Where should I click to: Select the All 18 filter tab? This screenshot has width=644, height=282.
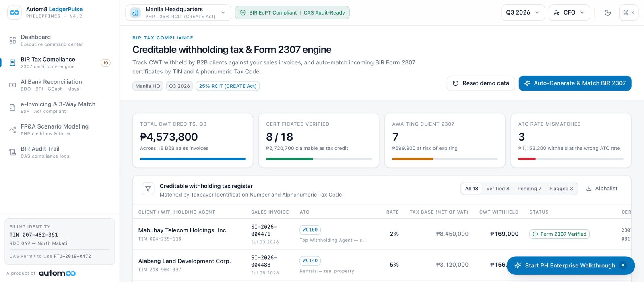(472, 189)
